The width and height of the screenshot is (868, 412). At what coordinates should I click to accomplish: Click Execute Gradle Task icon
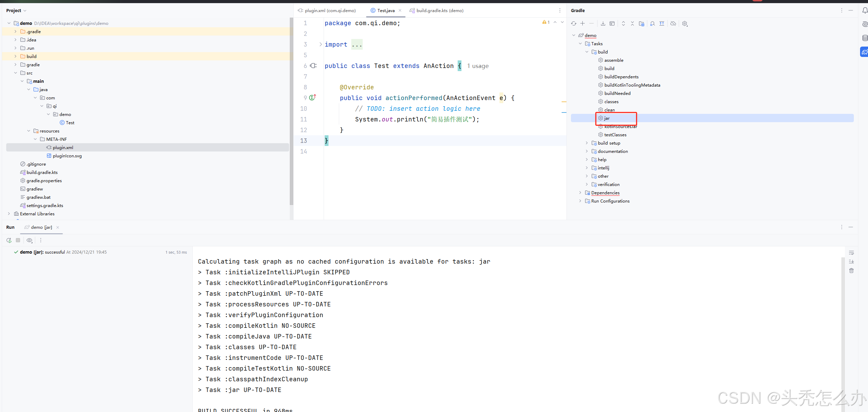click(x=612, y=23)
